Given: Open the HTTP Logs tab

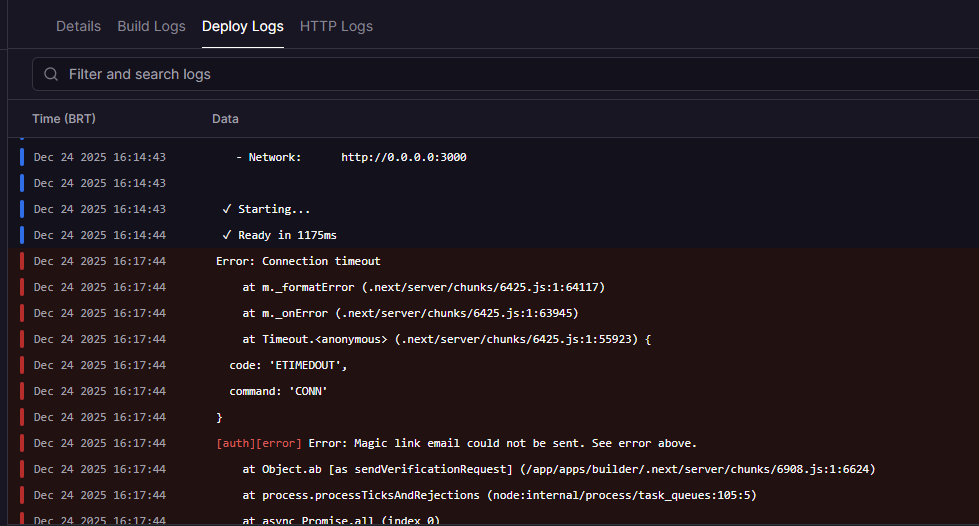Looking at the screenshot, I should tap(336, 26).
